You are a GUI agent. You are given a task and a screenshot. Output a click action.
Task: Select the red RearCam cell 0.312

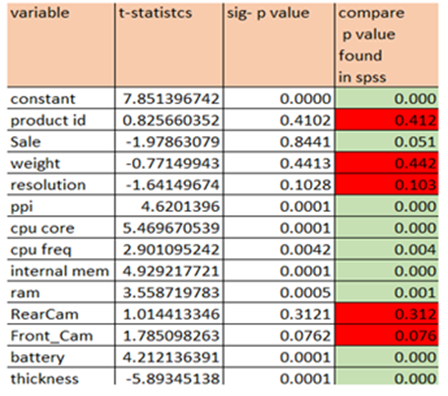click(387, 314)
